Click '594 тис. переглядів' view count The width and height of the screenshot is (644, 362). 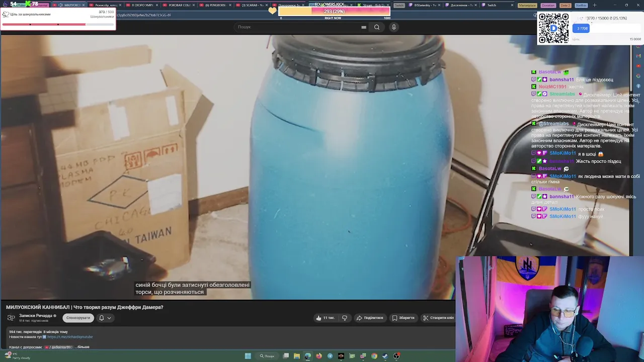pos(25,332)
